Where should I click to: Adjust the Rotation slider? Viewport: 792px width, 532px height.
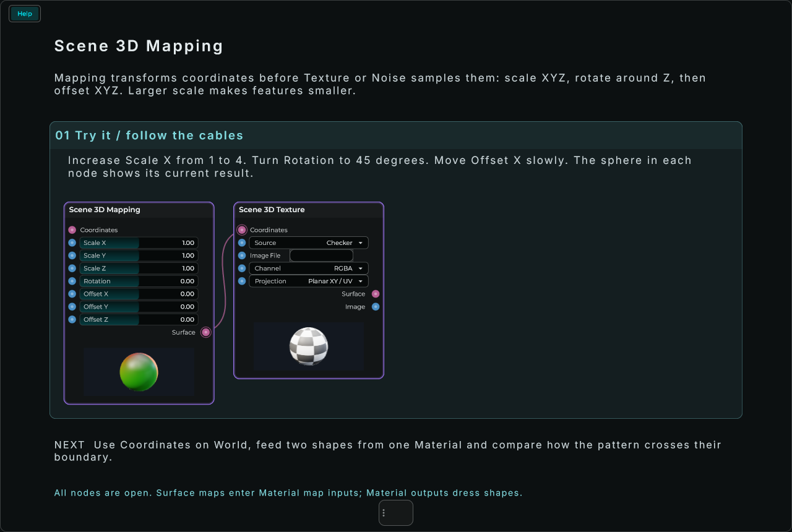(139, 281)
